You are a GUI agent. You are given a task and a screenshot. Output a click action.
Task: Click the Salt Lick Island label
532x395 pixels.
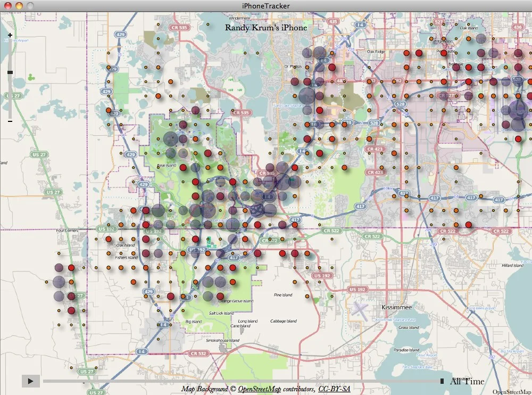(221, 313)
